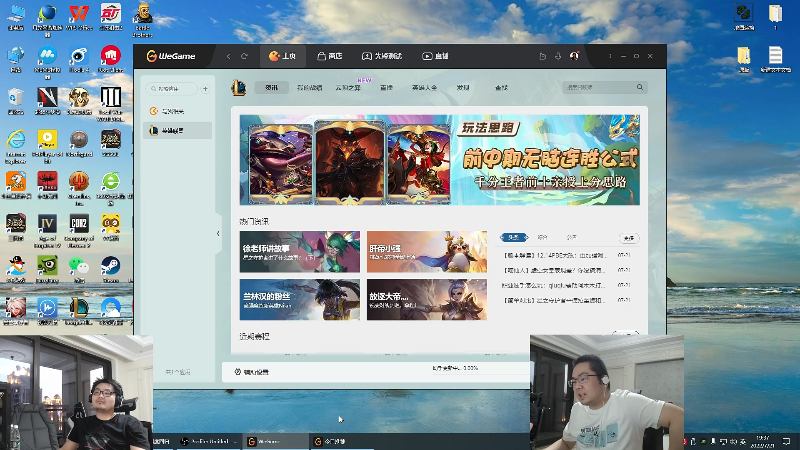Click the more button above news list
Screen dimensions: 800x450
point(629,238)
